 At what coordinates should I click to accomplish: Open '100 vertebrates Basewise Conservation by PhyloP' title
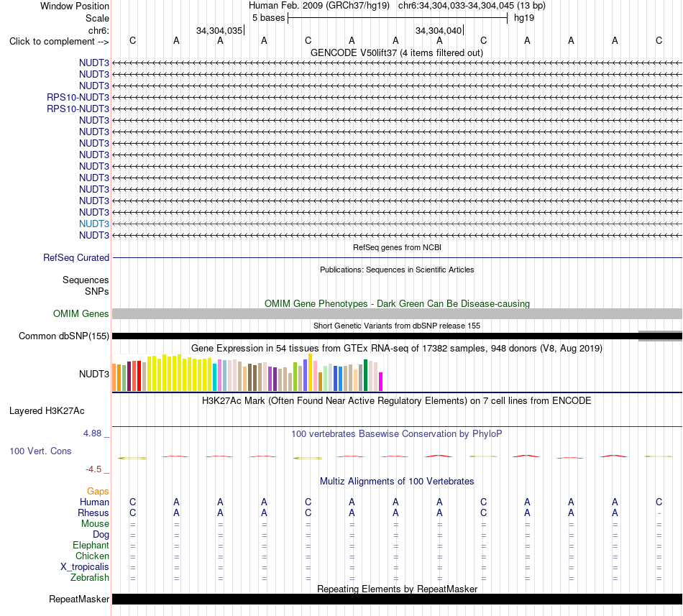(x=397, y=433)
